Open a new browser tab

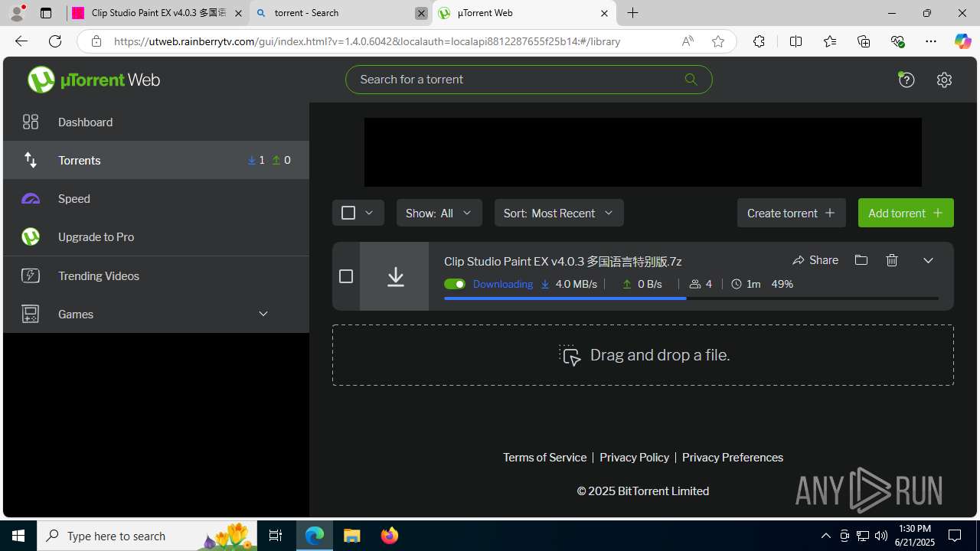[633, 13]
